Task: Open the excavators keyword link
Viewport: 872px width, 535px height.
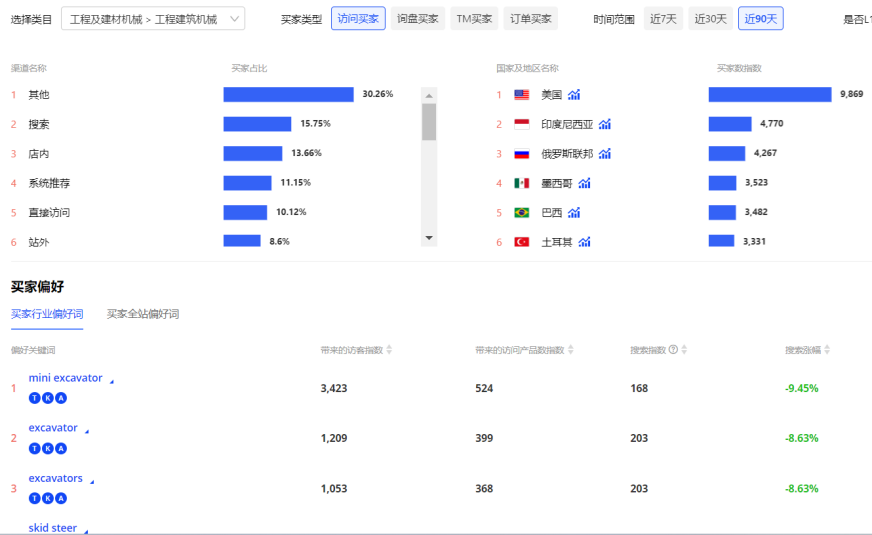Action: click(x=56, y=478)
